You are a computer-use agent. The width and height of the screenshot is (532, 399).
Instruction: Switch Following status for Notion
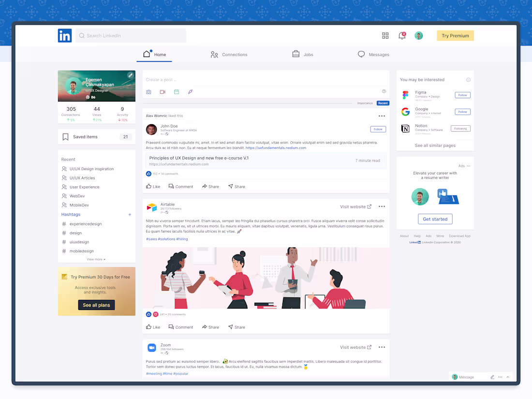click(x=460, y=128)
